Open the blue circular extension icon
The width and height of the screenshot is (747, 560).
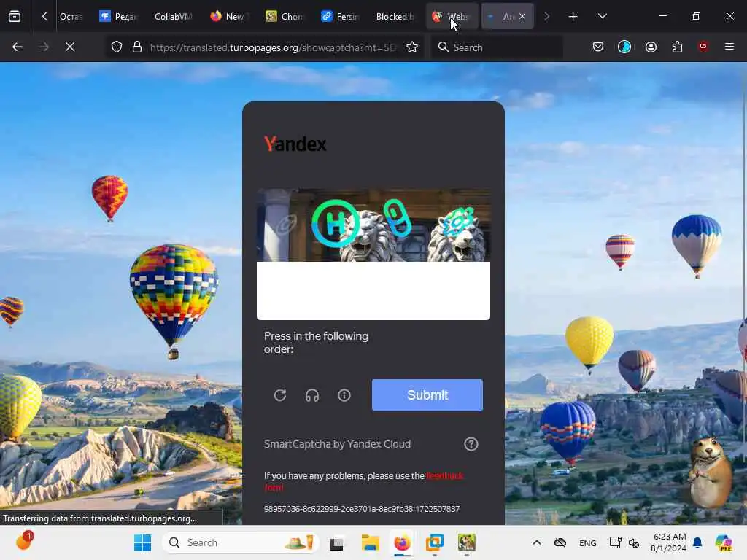click(624, 47)
